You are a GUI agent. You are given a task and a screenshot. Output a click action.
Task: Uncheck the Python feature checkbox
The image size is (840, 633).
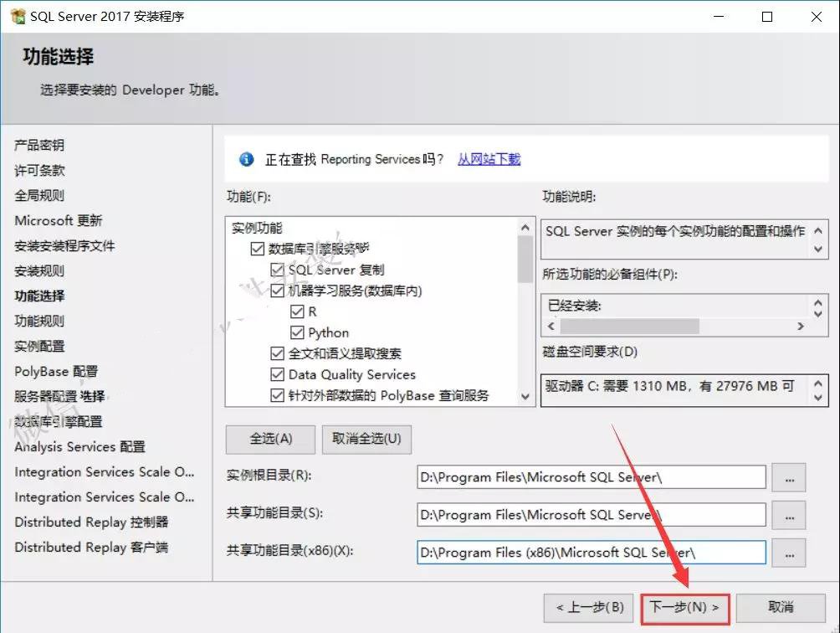pyautogui.click(x=297, y=332)
